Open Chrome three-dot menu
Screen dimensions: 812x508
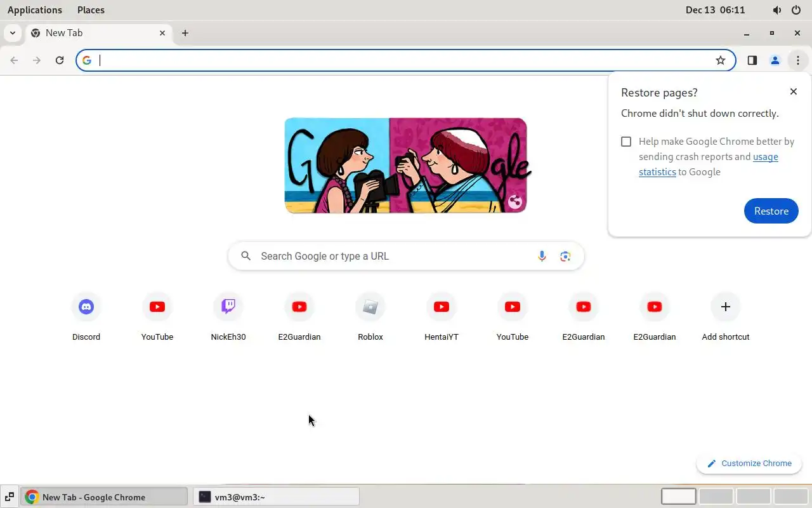798,60
